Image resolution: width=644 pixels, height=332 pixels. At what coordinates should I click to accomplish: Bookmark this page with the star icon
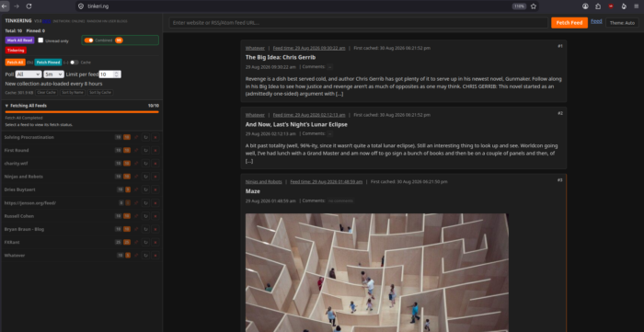coord(534,6)
